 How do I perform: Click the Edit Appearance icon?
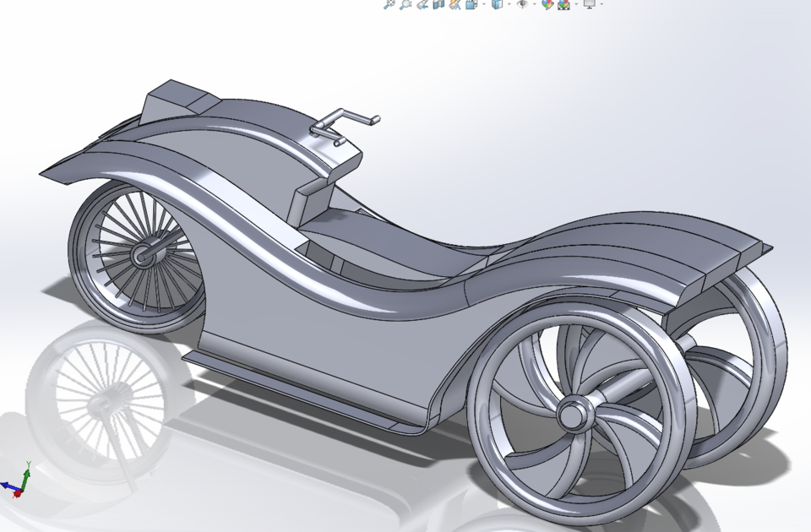(547, 7)
